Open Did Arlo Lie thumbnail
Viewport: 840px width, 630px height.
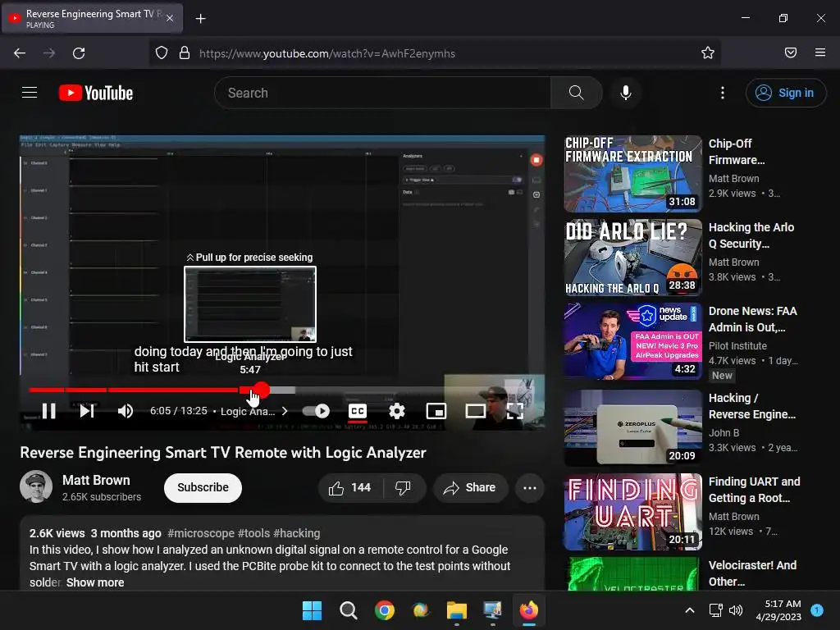pyautogui.click(x=632, y=257)
